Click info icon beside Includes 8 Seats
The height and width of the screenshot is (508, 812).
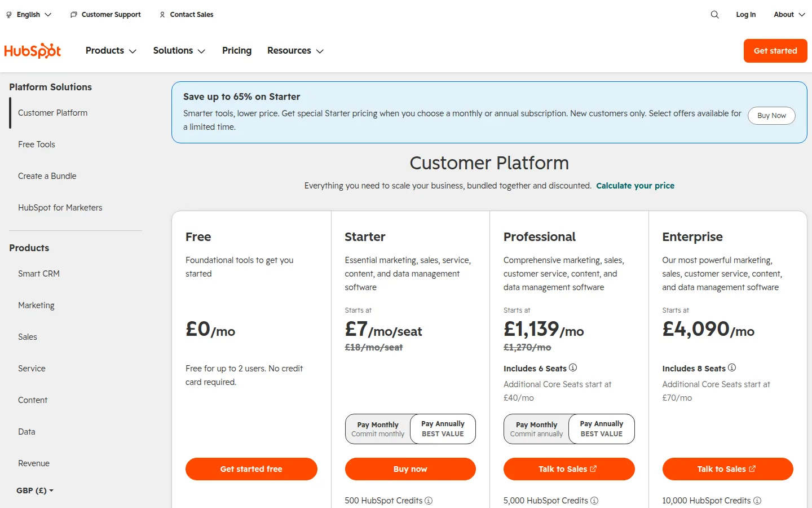[732, 367]
